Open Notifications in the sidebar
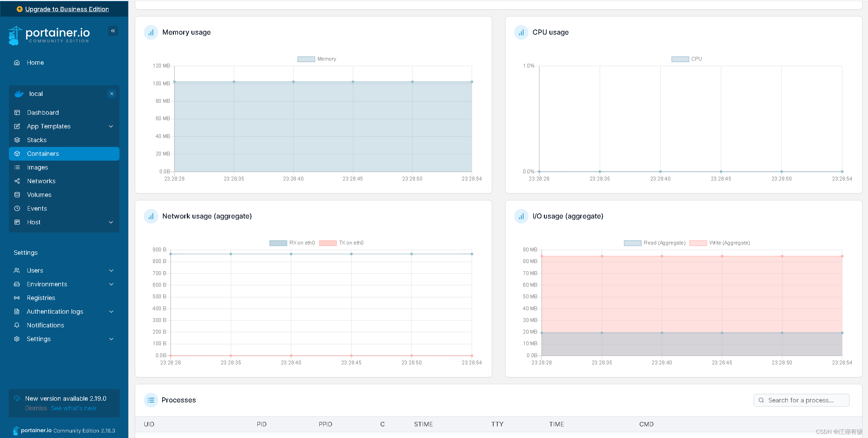 coord(45,325)
